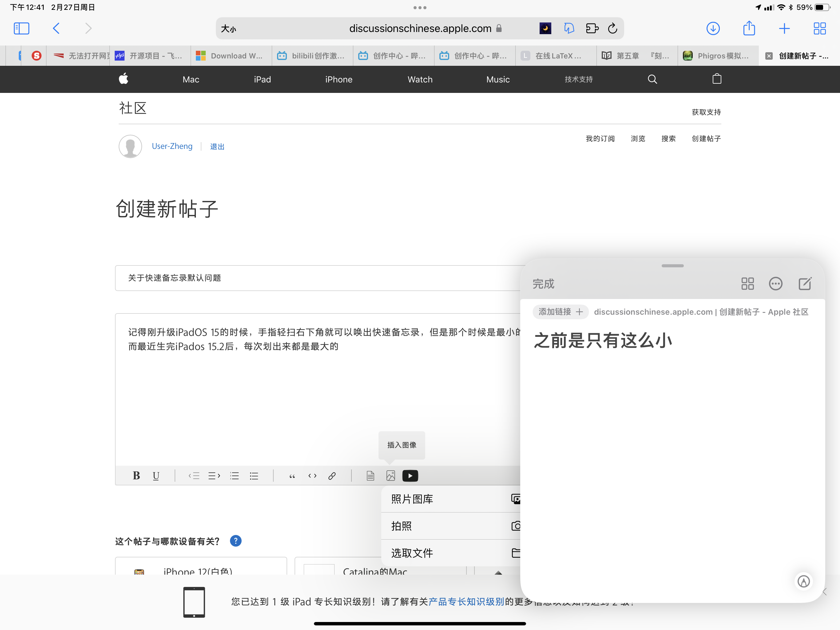This screenshot has height=630, width=840.
Task: Toggle the numbered list format
Action: coord(234,476)
